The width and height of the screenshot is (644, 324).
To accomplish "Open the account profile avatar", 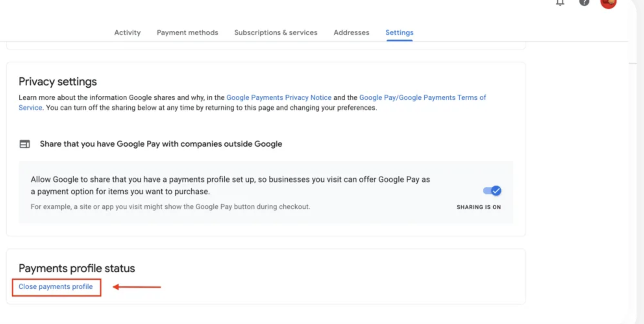I will 608,3.
